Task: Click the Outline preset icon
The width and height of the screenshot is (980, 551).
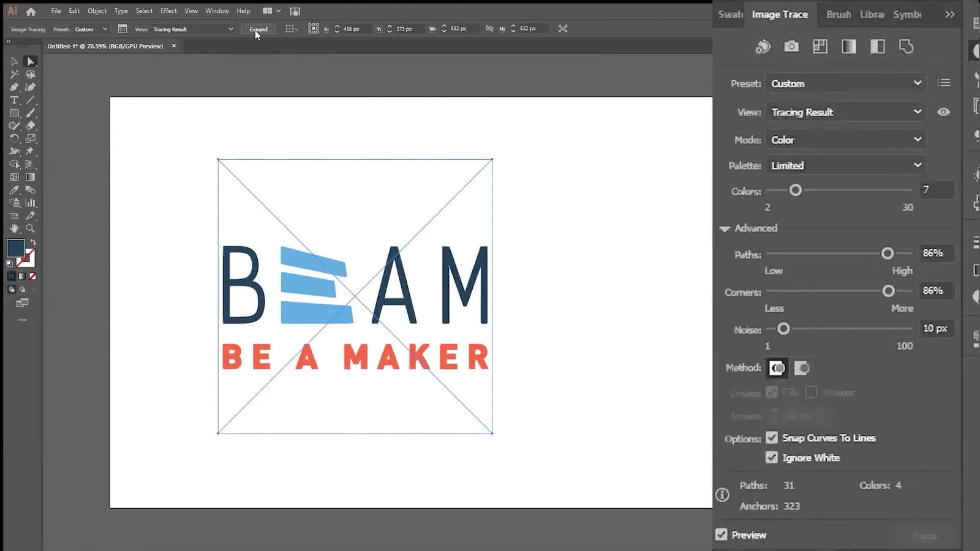Action: [907, 47]
